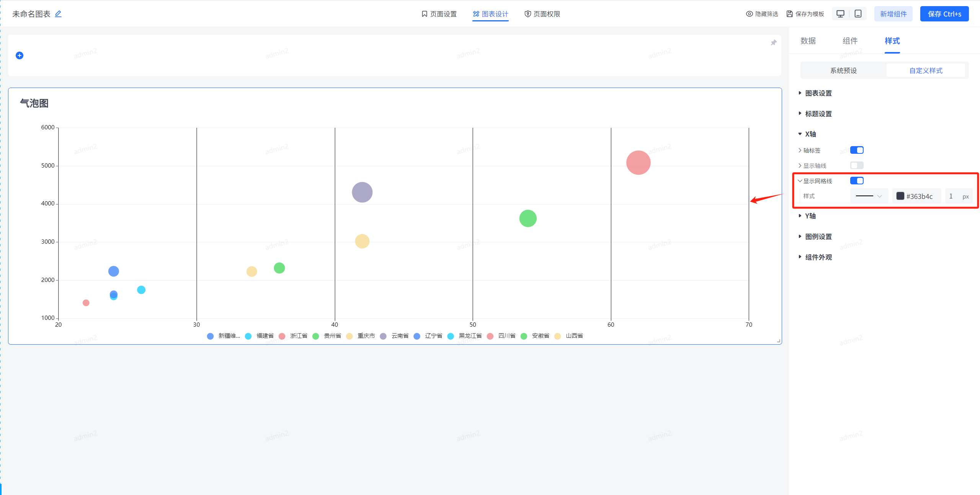Toggle the 四川省 legend dot
This screenshot has width=980, height=495.
pos(490,336)
